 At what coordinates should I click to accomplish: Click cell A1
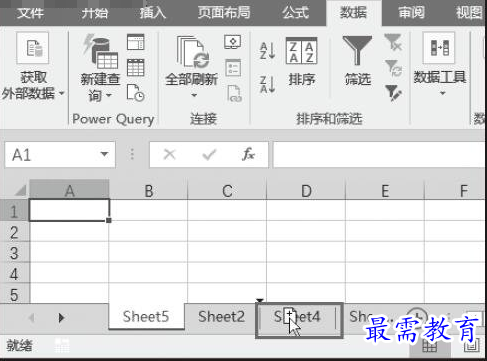pyautogui.click(x=69, y=210)
